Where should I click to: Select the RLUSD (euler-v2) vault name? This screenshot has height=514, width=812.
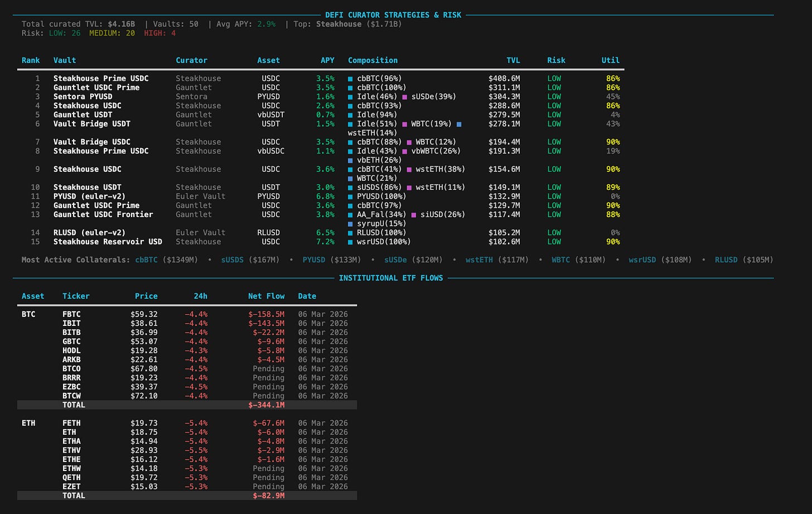coord(90,233)
